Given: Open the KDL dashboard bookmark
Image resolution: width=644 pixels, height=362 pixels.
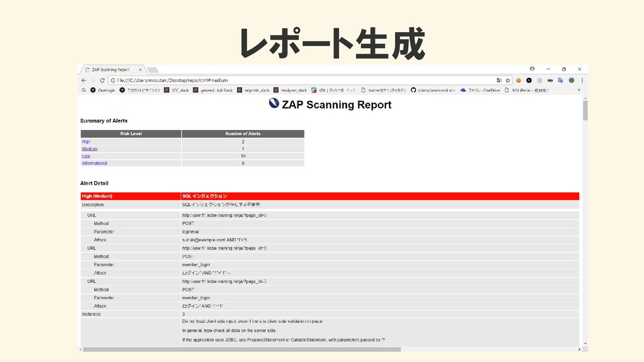Looking at the screenshot, I should coord(333,90).
